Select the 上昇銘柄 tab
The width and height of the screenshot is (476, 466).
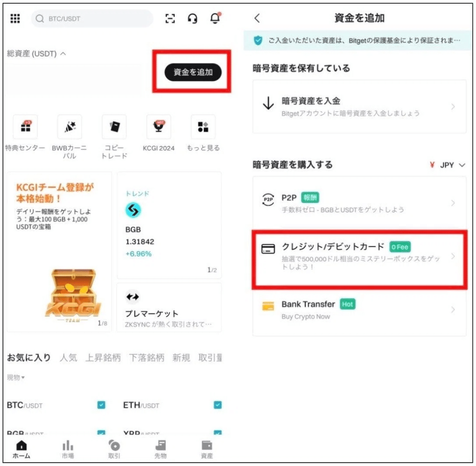(102, 357)
